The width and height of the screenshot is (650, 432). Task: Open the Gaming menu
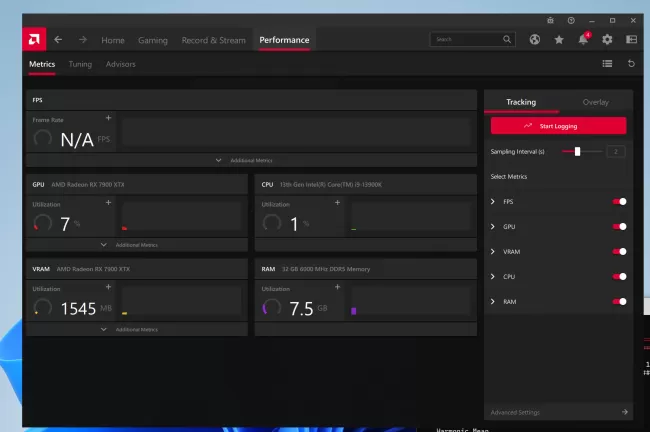click(x=152, y=40)
